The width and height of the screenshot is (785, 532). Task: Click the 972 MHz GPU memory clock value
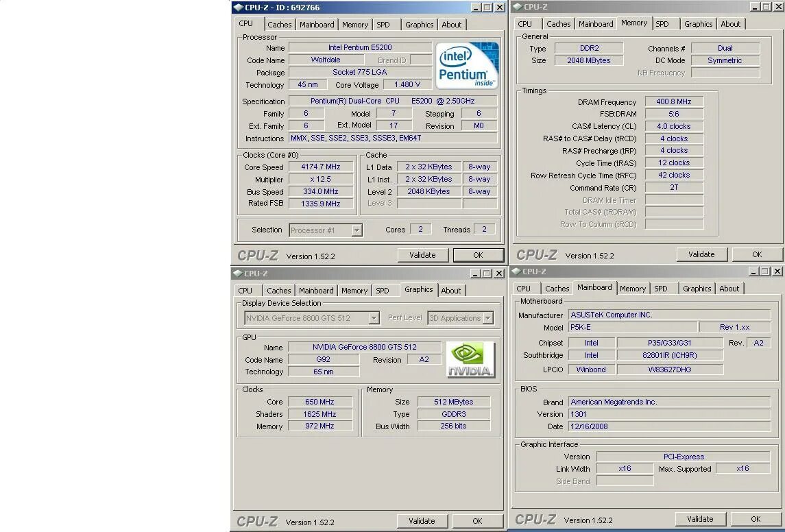[x=320, y=426]
